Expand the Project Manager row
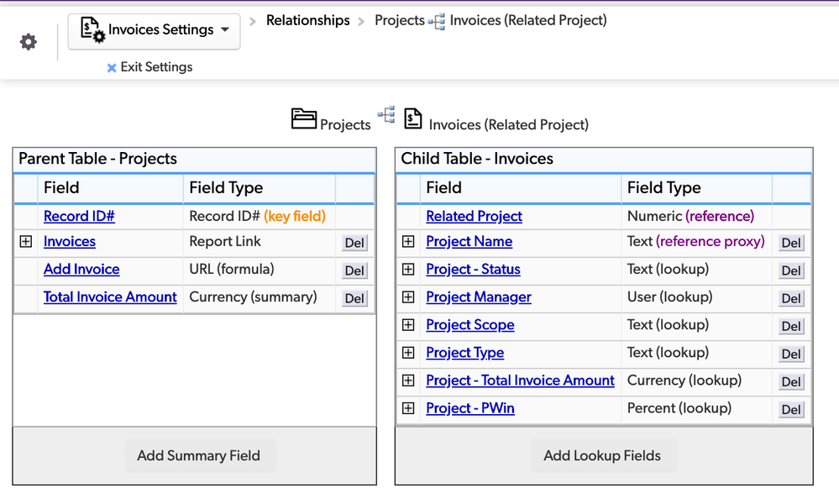The image size is (839, 504). (x=408, y=297)
